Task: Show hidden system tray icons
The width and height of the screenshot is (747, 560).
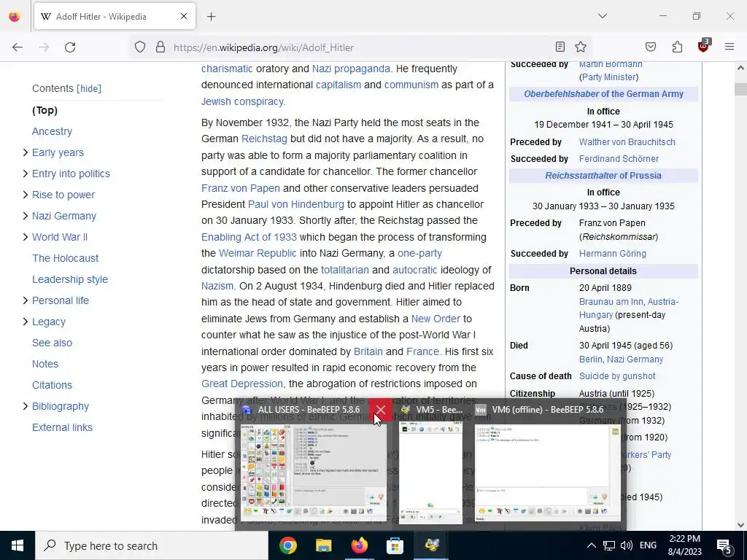Action: (591, 545)
